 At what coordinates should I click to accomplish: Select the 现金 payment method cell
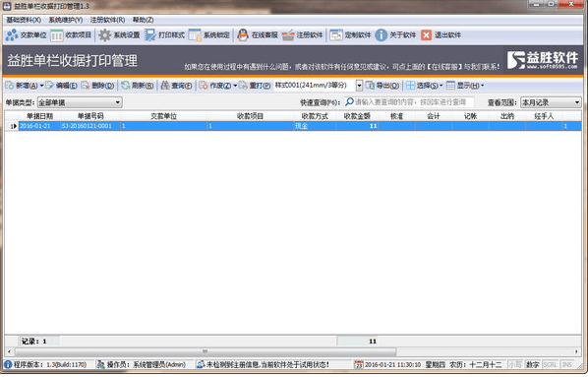315,126
